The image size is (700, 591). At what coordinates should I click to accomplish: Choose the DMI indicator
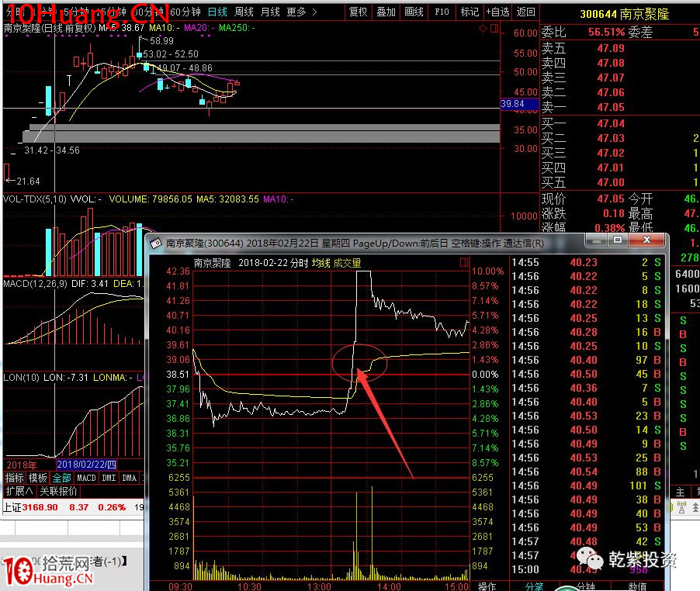pos(109,478)
